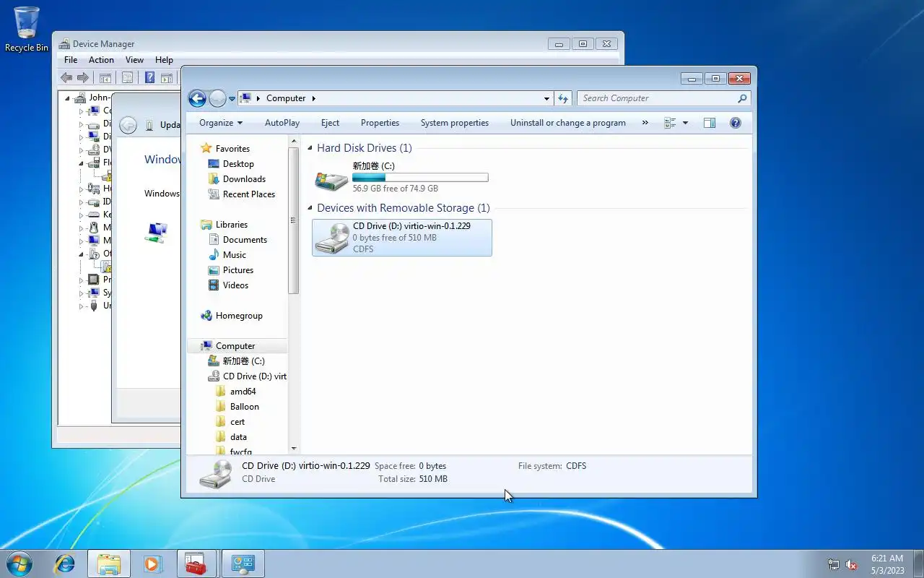Switch to Windows Explorer taskbar button

[x=109, y=564]
